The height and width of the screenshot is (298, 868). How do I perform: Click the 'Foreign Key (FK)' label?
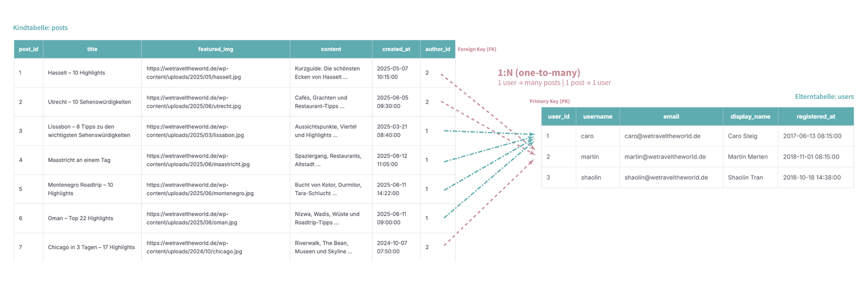pyautogui.click(x=477, y=49)
